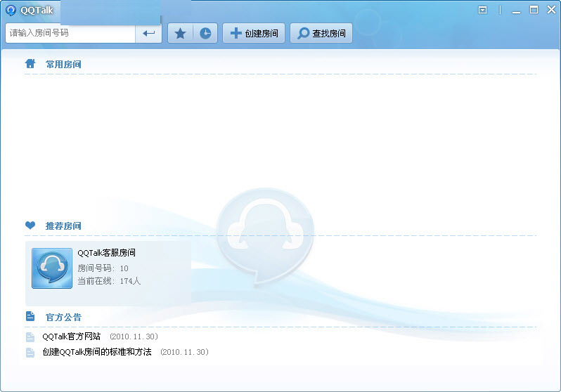Select the QQTalk客服房间 headset thumbnail
The height and width of the screenshot is (392, 561).
point(52,268)
